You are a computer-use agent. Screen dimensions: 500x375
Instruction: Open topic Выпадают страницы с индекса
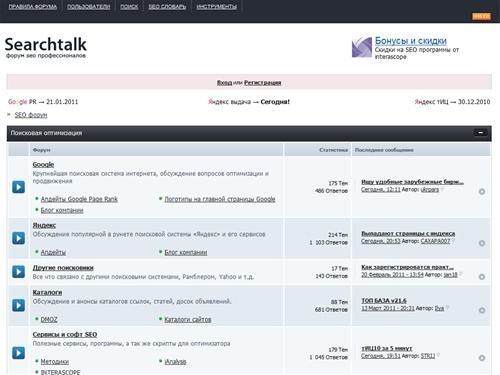pos(408,233)
